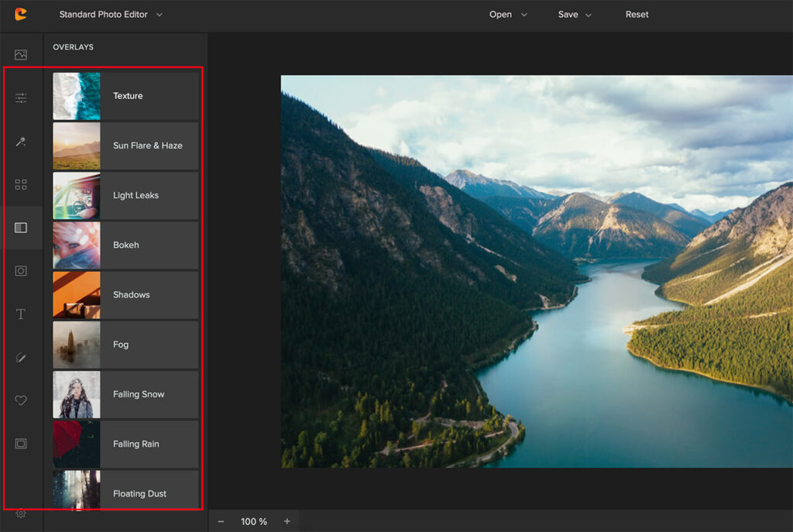This screenshot has width=793, height=532.
Task: Open the four-squares Filters icon
Action: click(21, 184)
